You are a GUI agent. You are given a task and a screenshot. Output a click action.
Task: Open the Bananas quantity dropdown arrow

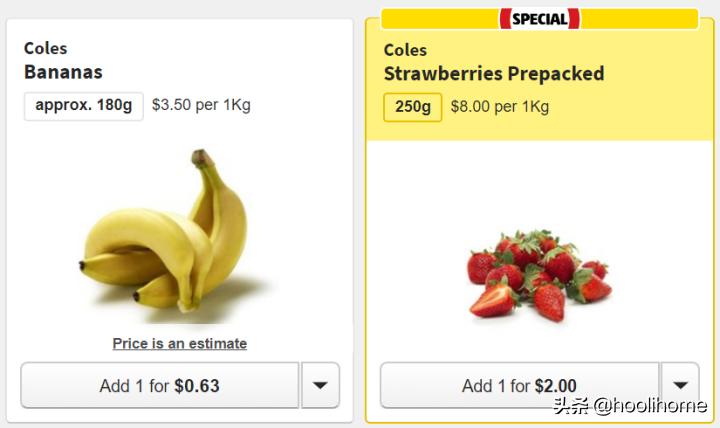tap(320, 386)
